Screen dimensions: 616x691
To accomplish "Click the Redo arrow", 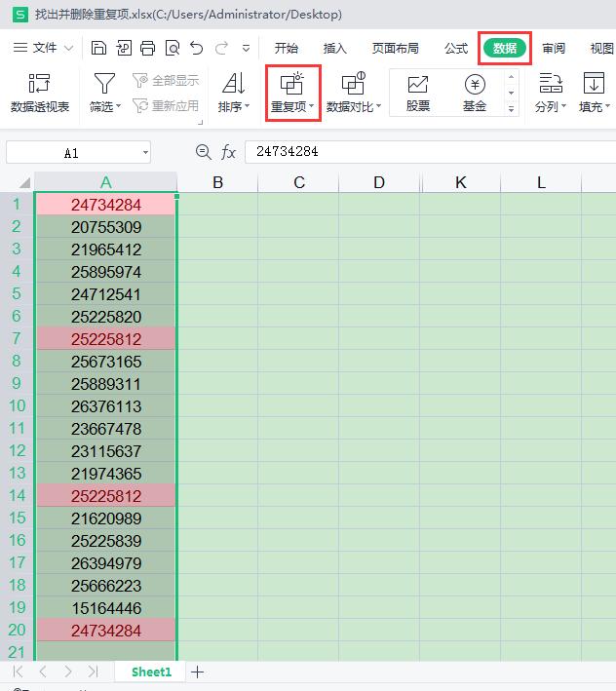I will pos(221,48).
